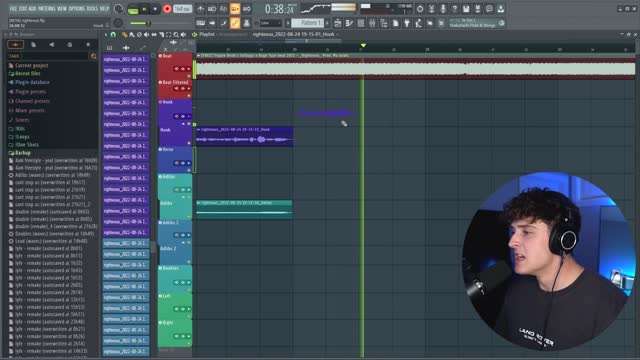
Task: Toggle the countdown before recording icon
Action: (224, 9)
